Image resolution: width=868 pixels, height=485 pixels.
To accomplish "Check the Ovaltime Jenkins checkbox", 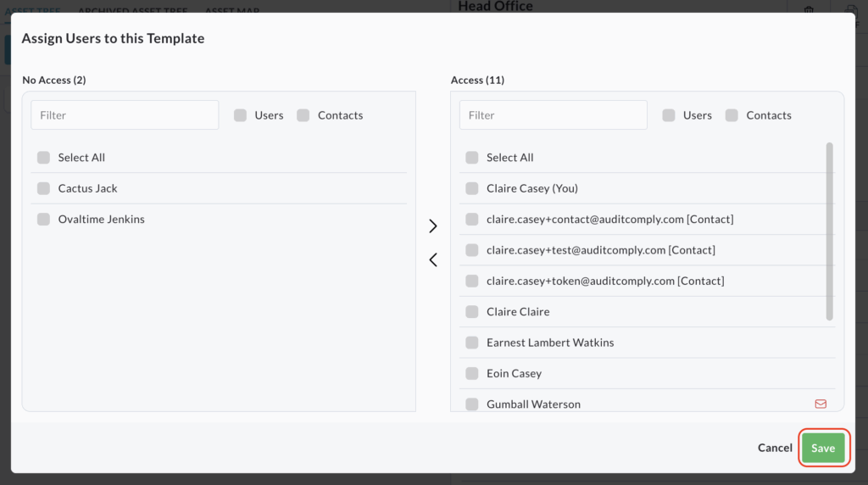I will tap(43, 220).
